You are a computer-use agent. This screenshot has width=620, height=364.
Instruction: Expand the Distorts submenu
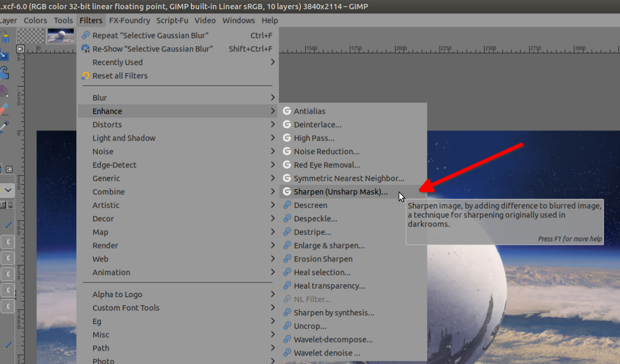coord(178,125)
